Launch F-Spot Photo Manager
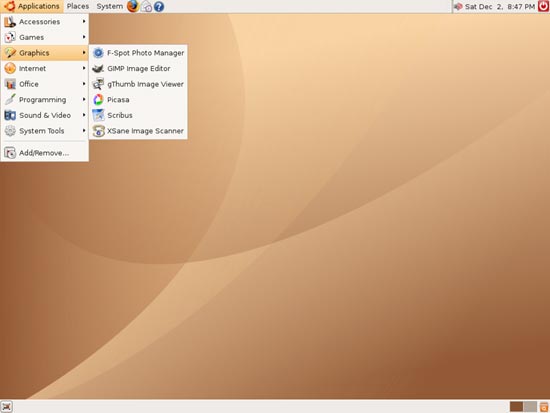This screenshot has height=413, width=550. click(138, 53)
